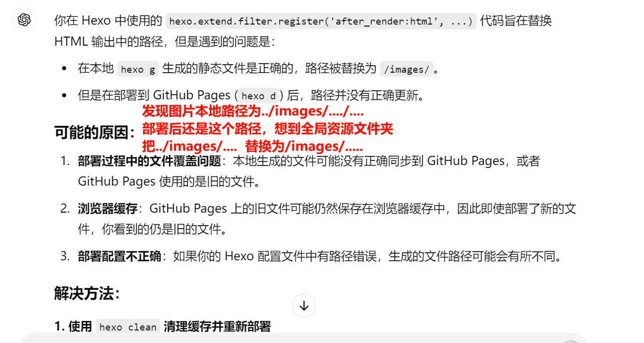Select the bold 浏览器缓存 list item
644x343 pixels.
click(x=108, y=209)
